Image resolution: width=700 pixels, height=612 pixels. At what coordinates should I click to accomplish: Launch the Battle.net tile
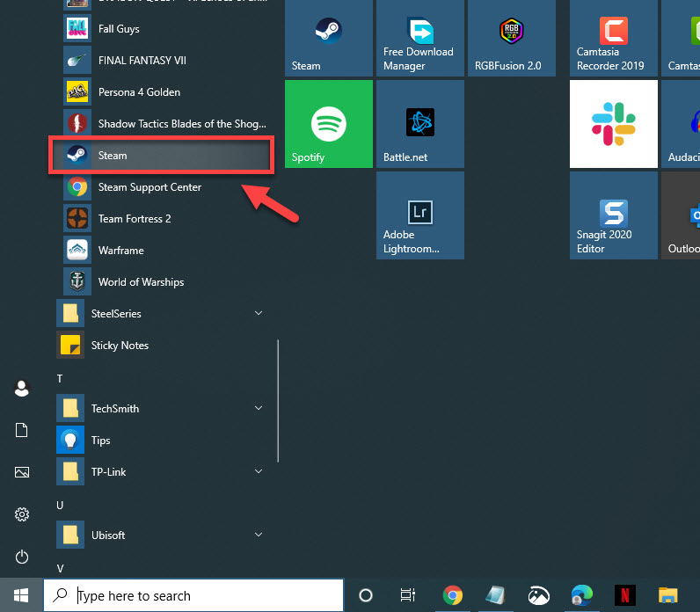tap(420, 124)
